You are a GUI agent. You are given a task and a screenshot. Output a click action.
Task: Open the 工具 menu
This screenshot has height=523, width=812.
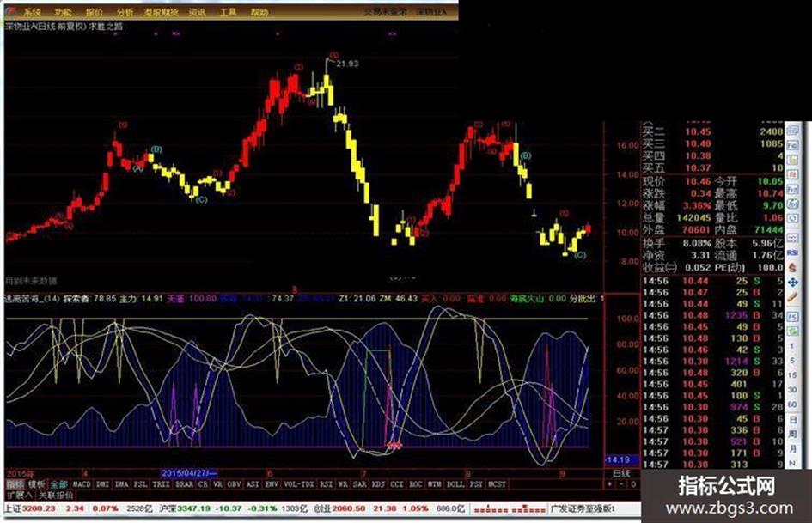(228, 11)
